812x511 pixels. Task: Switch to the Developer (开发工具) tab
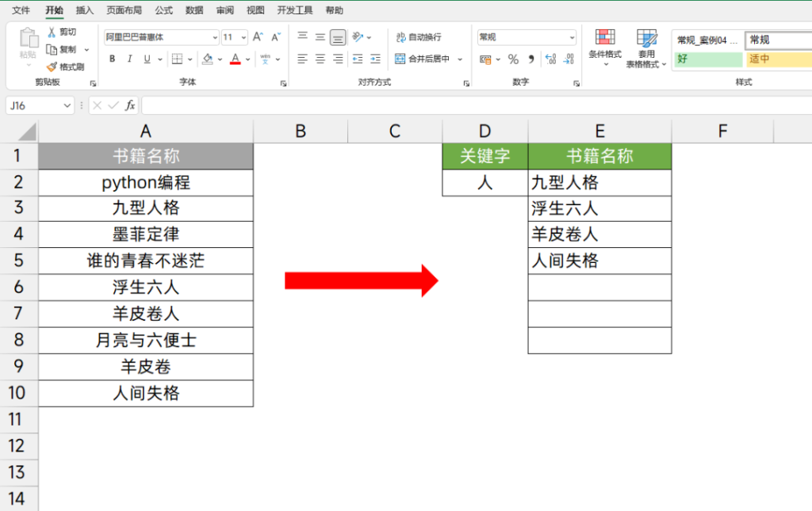[295, 10]
